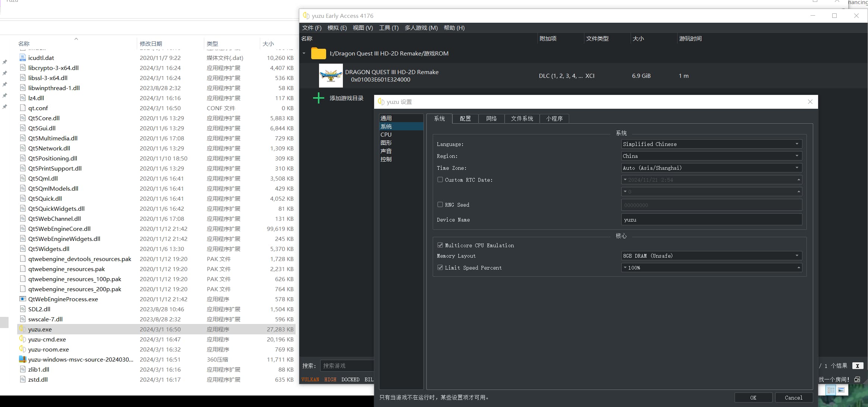Enable the RNG Seed checkbox

440,205
